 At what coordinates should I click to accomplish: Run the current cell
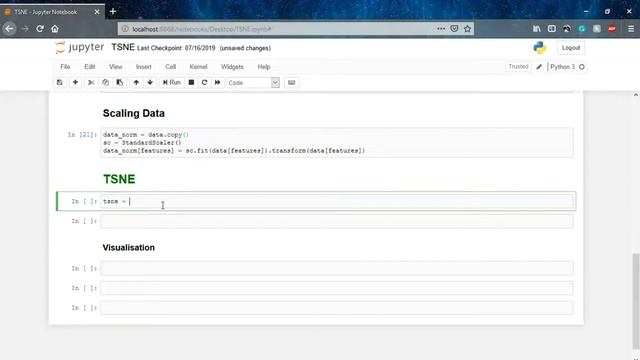[x=171, y=82]
